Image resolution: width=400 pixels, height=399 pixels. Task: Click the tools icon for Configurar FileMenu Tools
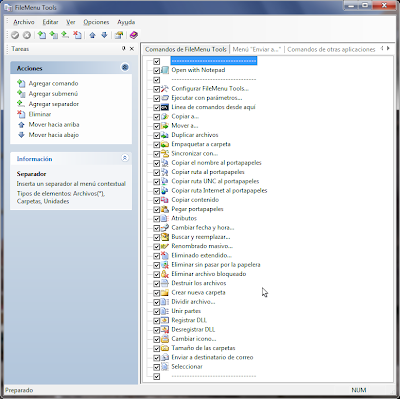[165, 89]
